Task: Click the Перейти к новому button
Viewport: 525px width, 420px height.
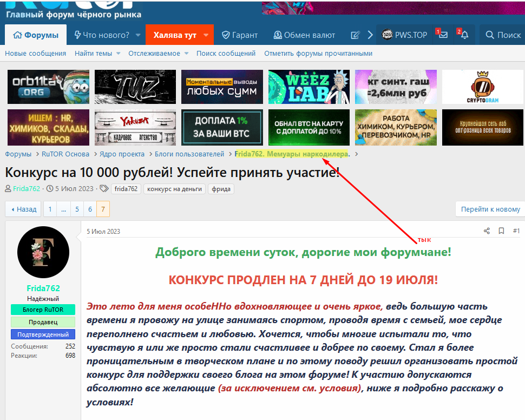Action: [491, 209]
